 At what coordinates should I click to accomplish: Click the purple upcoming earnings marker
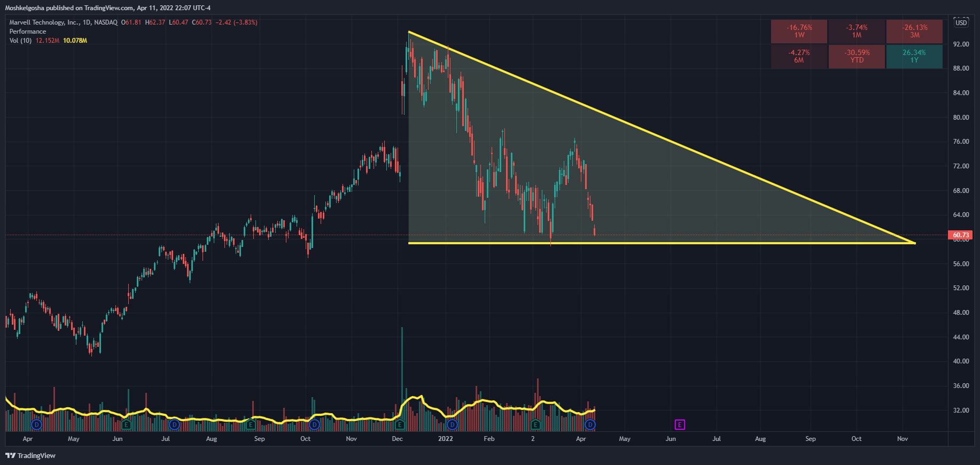(x=680, y=425)
